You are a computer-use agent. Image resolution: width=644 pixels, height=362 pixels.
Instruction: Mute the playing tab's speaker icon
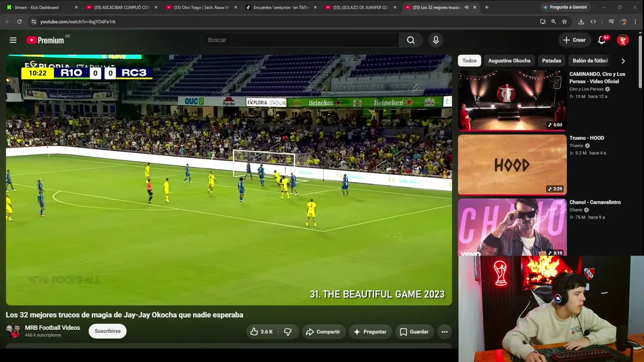[x=466, y=8]
